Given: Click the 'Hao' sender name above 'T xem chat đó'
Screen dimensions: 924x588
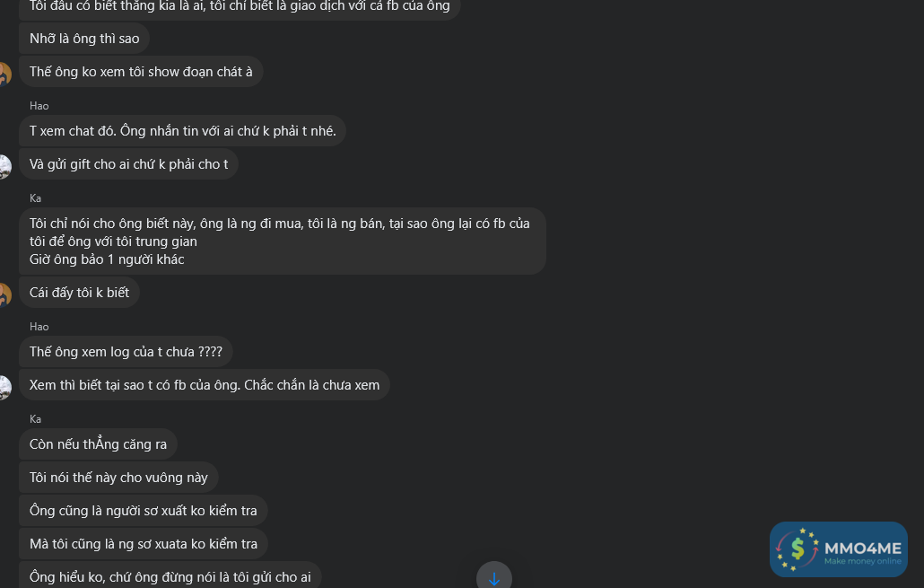Looking at the screenshot, I should tap(39, 106).
